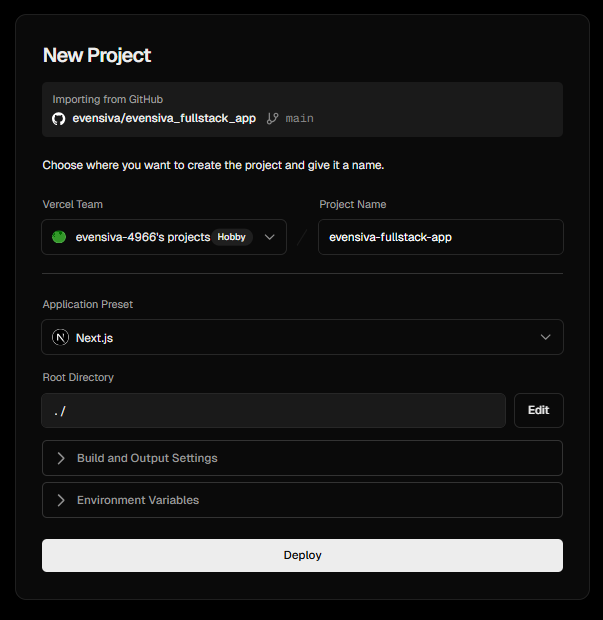Click the evensiva-4966's projects team name
Viewport: 603px width, 620px height.
pos(143,237)
